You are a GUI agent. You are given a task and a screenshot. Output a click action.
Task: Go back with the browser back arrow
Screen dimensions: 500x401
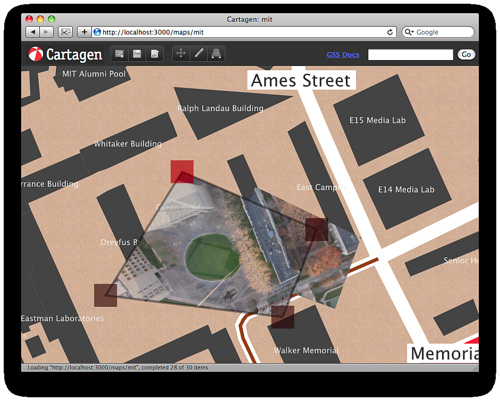tap(33, 32)
